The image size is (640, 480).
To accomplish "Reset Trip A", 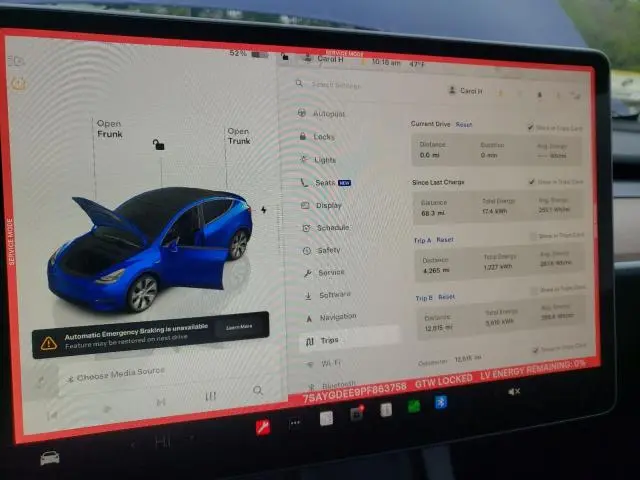I will [445, 240].
